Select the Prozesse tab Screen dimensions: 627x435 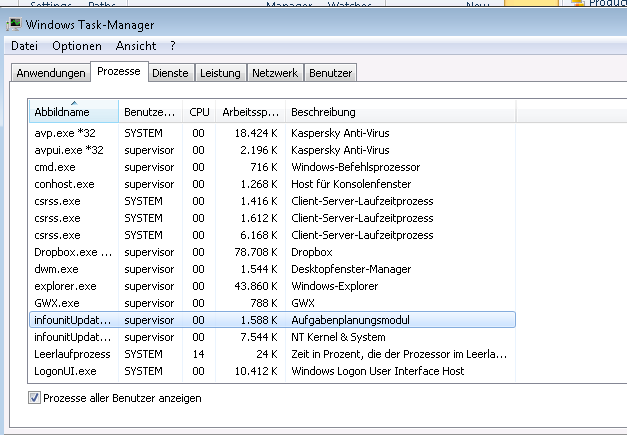(x=119, y=72)
